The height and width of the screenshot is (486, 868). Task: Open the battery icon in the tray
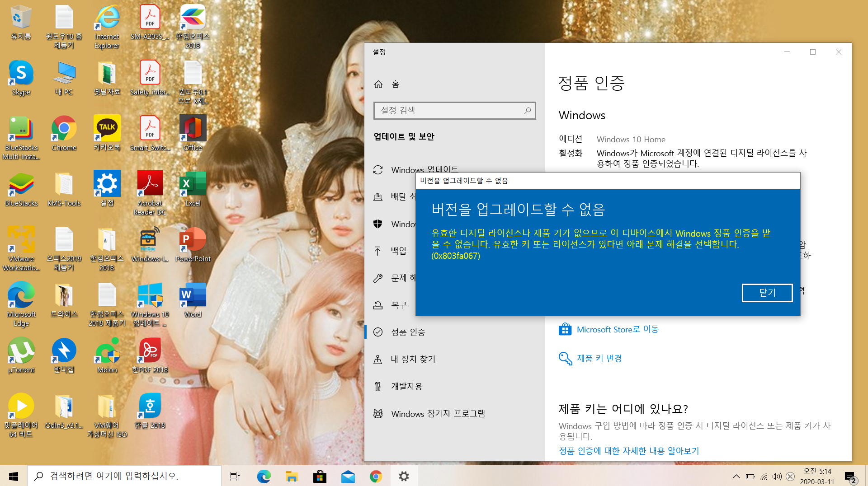(750, 476)
